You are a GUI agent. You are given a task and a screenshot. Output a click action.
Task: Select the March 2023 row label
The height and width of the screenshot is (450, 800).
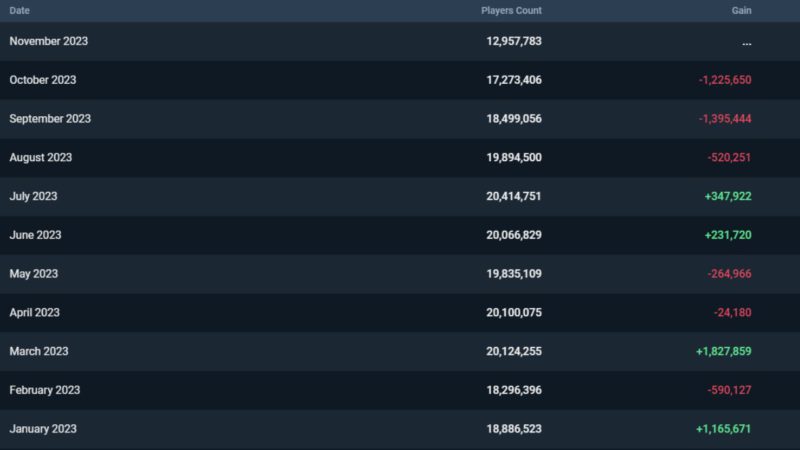pos(39,352)
